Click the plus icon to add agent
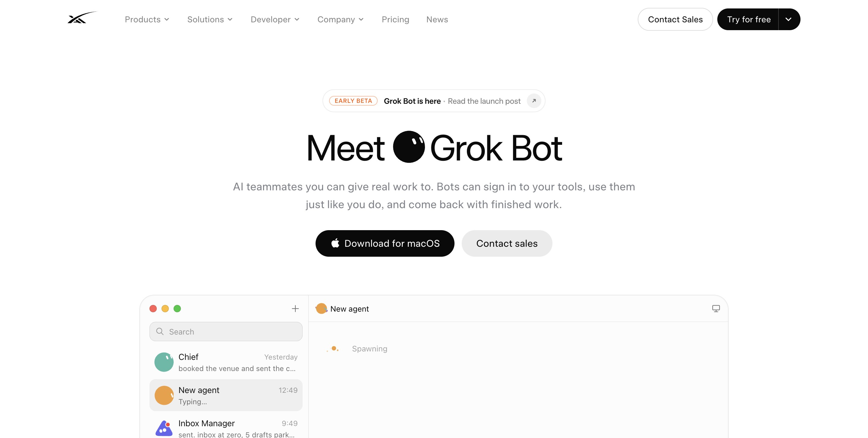Image resolution: width=868 pixels, height=438 pixels. [295, 309]
